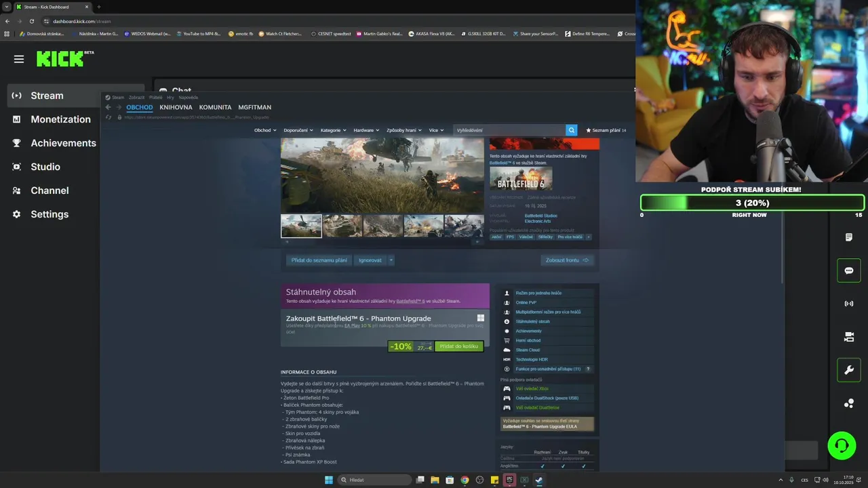Open Režim pro jednoho hráče feature
The image size is (868, 488).
point(538,293)
